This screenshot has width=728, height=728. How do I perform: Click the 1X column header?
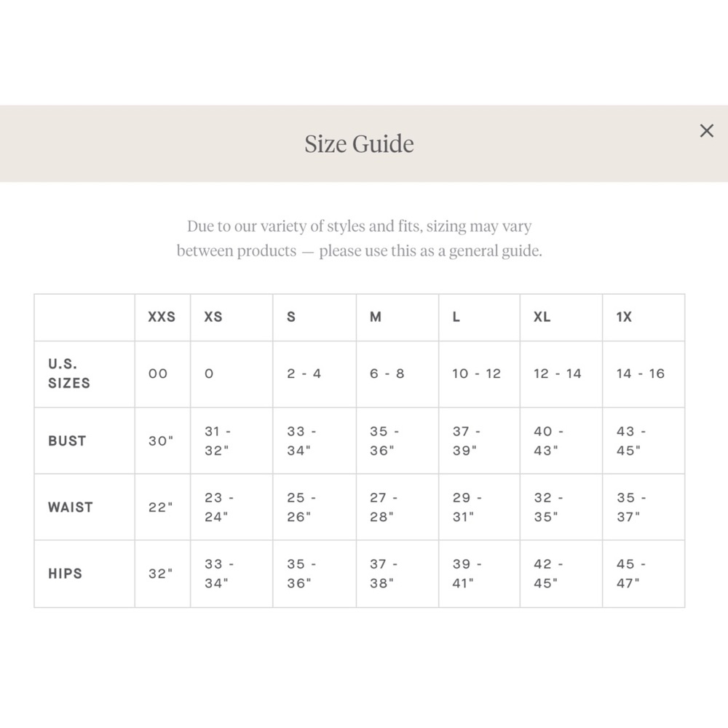click(x=624, y=317)
